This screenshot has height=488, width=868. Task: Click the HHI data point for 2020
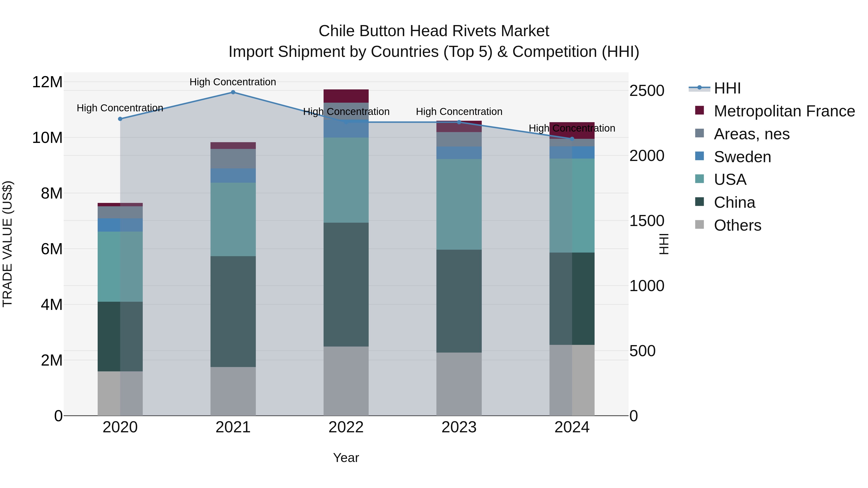point(120,119)
